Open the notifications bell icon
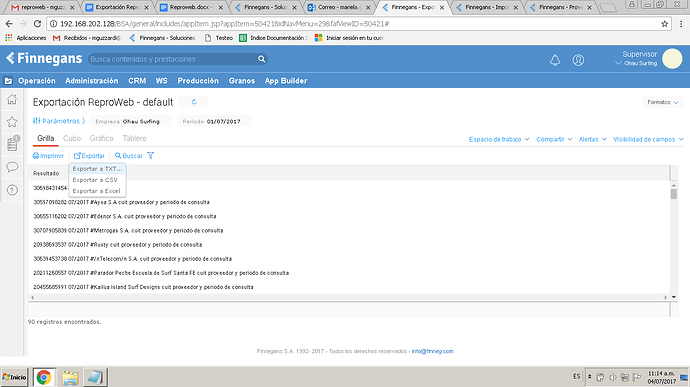The width and height of the screenshot is (690, 387). pos(555,60)
